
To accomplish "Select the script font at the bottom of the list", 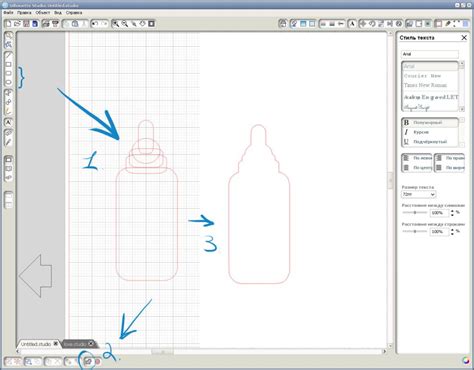I will pos(430,107).
